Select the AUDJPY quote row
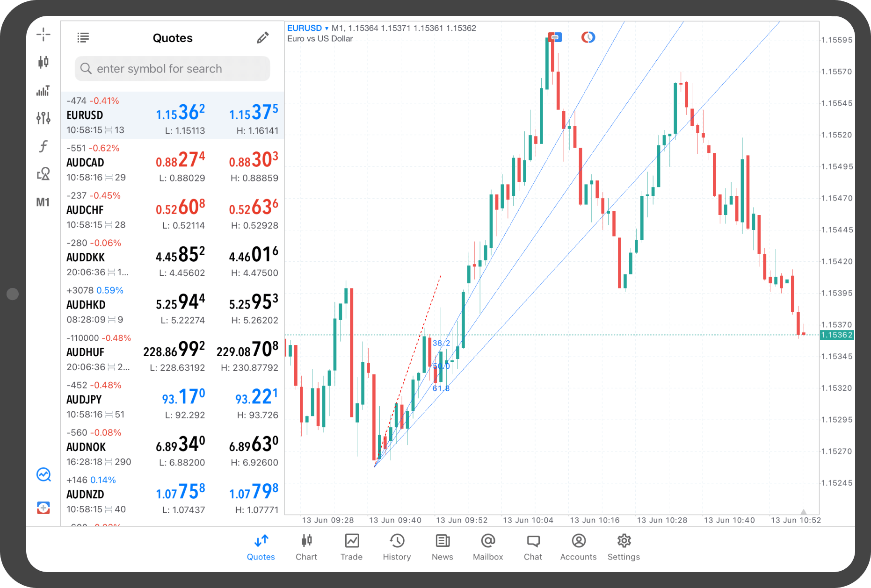This screenshot has width=871, height=588. tap(173, 400)
